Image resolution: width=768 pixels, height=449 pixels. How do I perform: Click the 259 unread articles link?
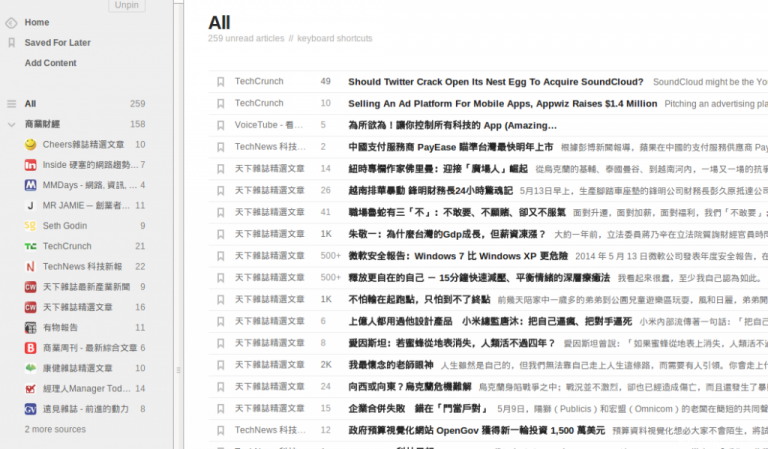point(246,38)
